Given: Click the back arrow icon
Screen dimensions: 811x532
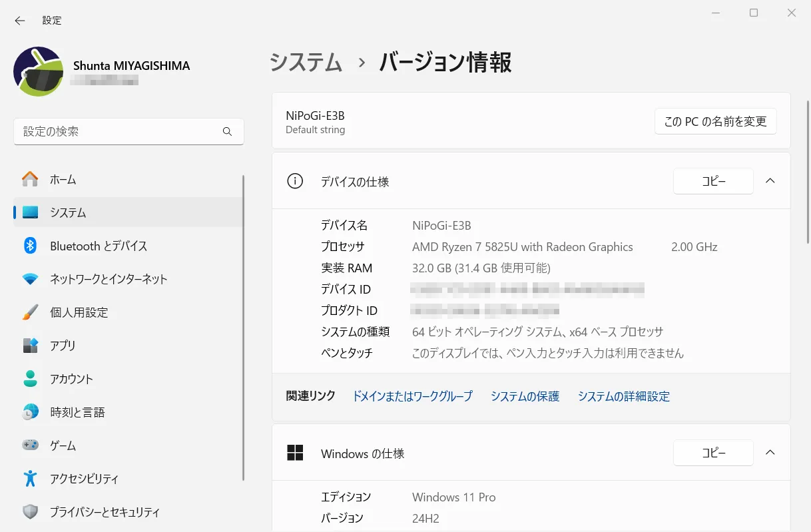Looking at the screenshot, I should point(20,21).
